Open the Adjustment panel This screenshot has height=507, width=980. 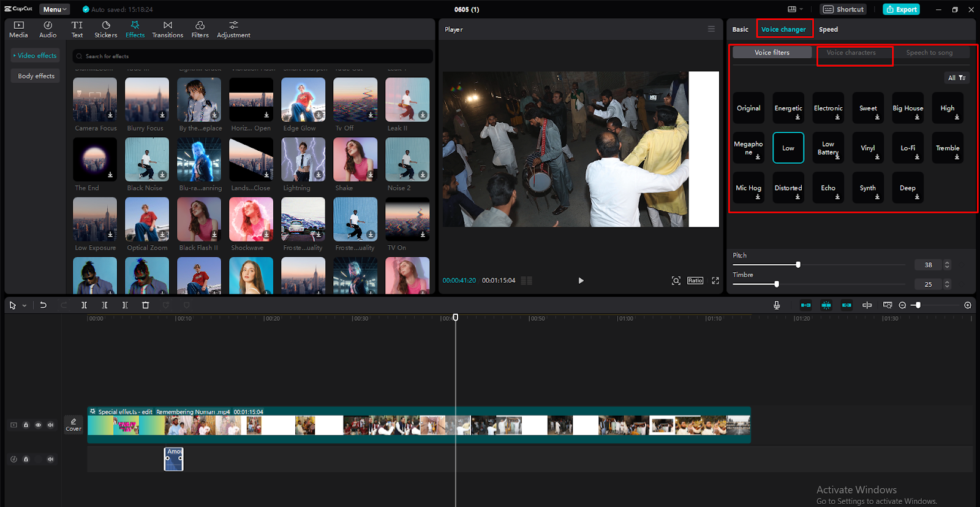[233, 29]
